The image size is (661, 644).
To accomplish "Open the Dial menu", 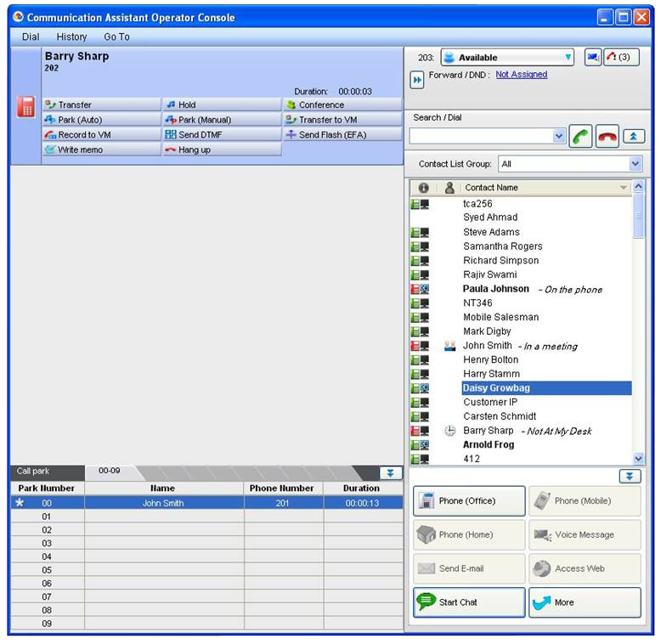I will pyautogui.click(x=31, y=37).
